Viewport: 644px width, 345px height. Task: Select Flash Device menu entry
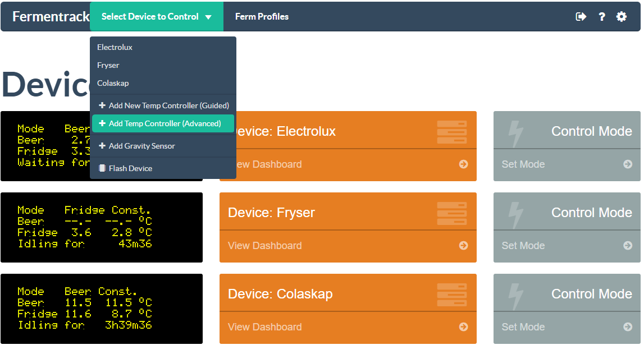[163, 168]
